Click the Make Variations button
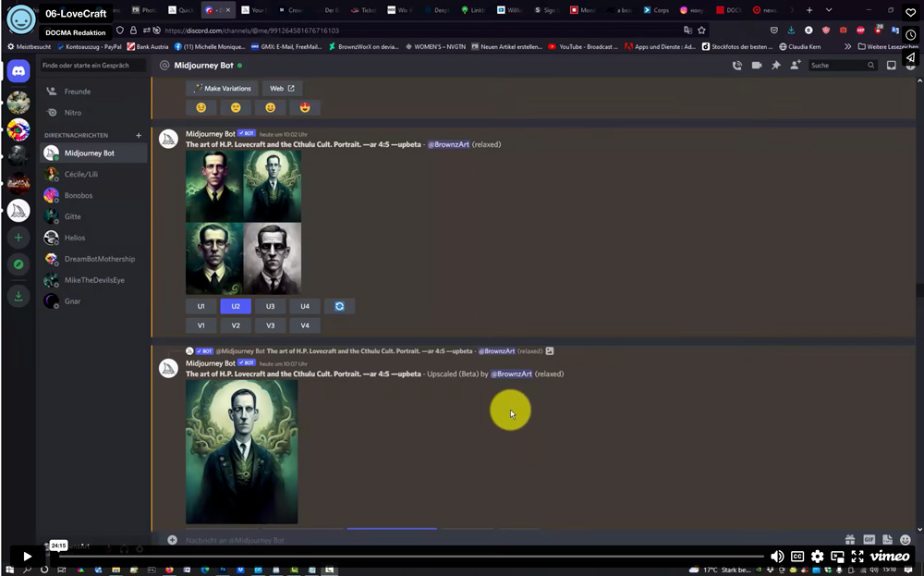This screenshot has height=576, width=924. (222, 89)
